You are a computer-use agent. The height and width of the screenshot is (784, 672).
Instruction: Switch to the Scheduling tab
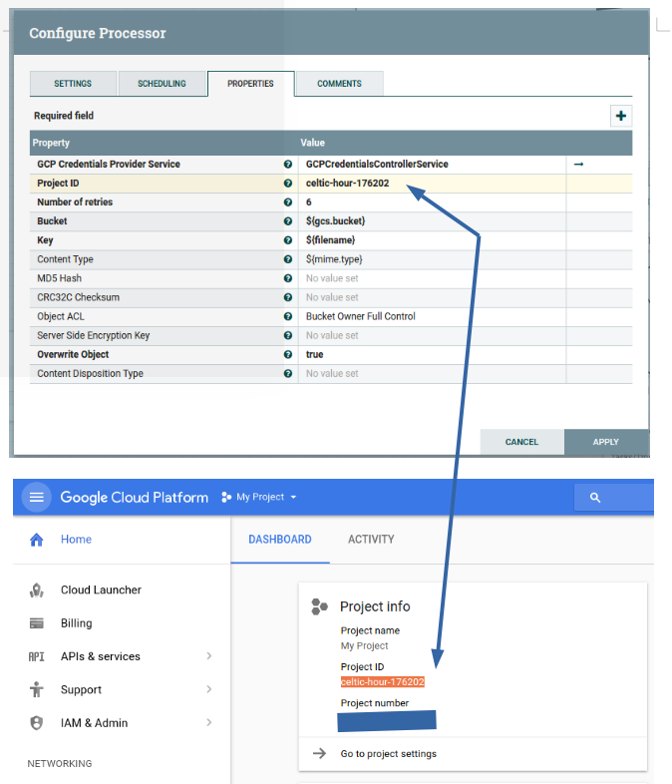pos(162,84)
